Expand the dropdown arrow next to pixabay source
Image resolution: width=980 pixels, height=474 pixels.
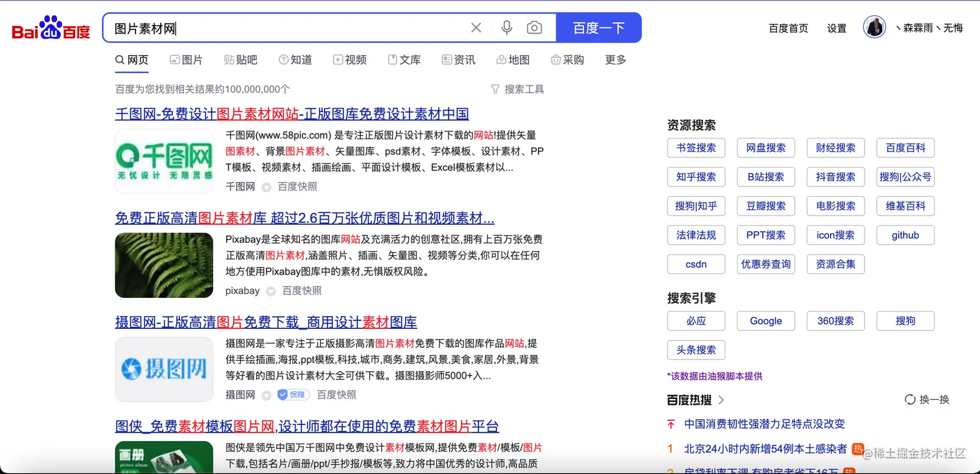click(271, 291)
